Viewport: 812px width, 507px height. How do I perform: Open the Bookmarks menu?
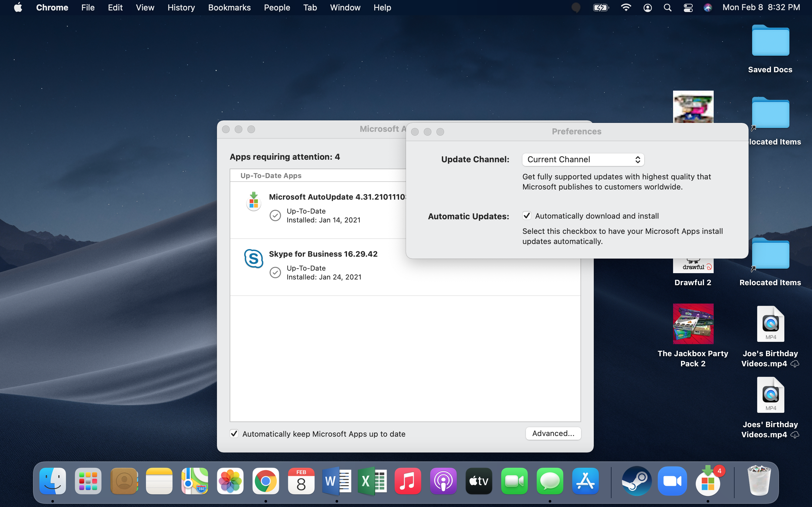pyautogui.click(x=229, y=8)
